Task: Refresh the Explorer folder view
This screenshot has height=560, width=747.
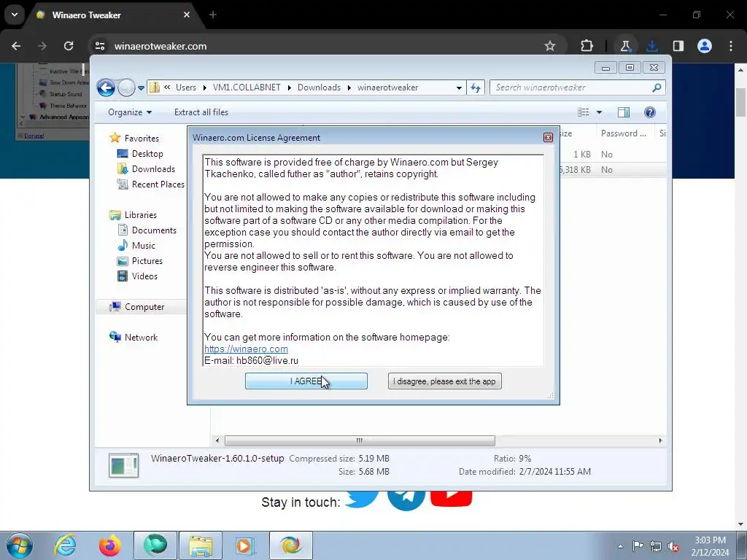Action: coord(476,87)
